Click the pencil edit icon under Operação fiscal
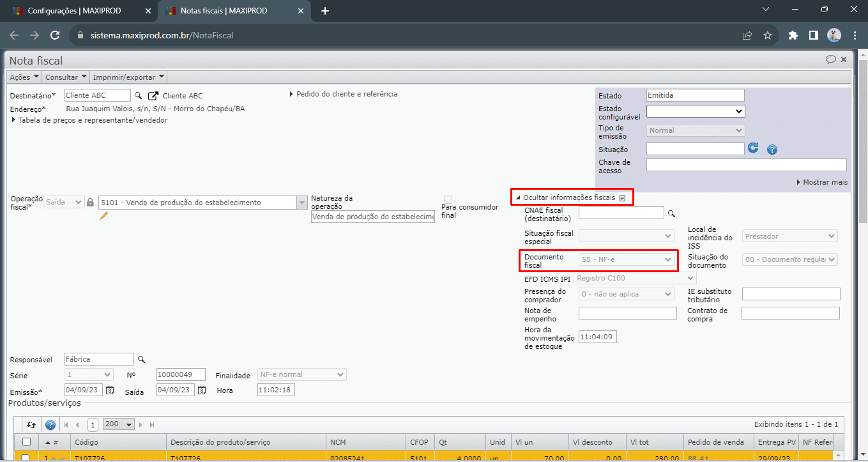This screenshot has width=868, height=462. pyautogui.click(x=103, y=216)
